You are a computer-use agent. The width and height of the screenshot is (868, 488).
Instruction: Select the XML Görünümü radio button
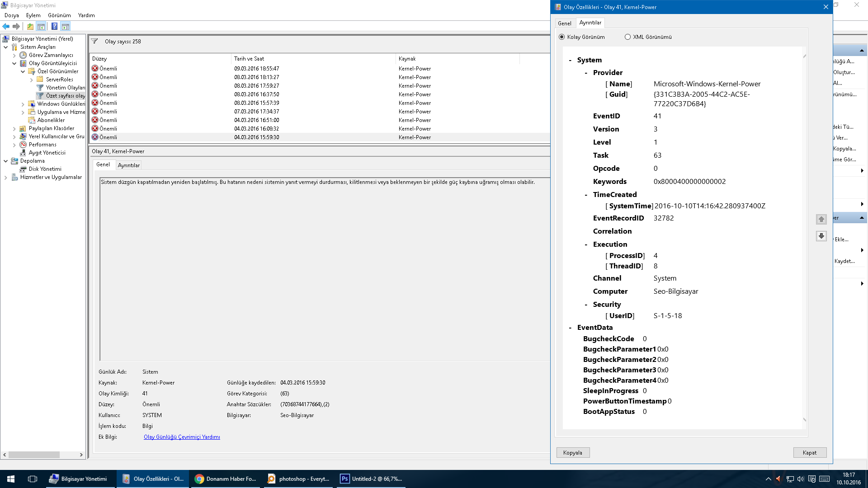click(x=627, y=37)
